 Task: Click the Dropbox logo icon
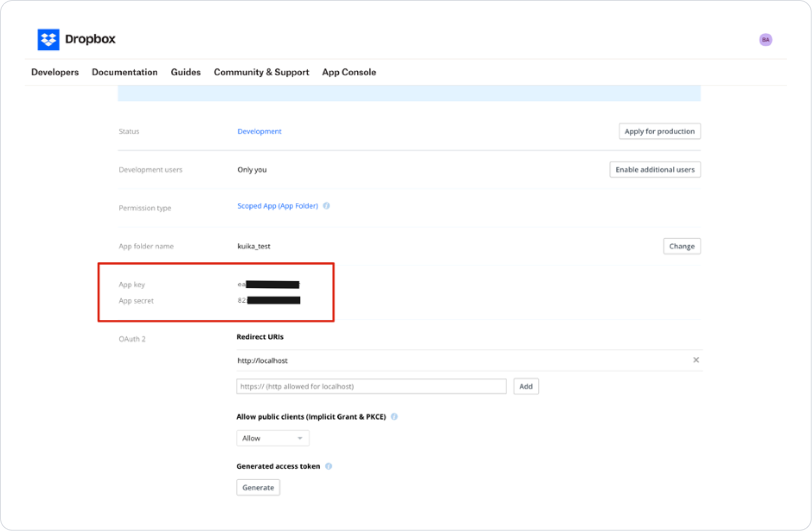pos(48,39)
